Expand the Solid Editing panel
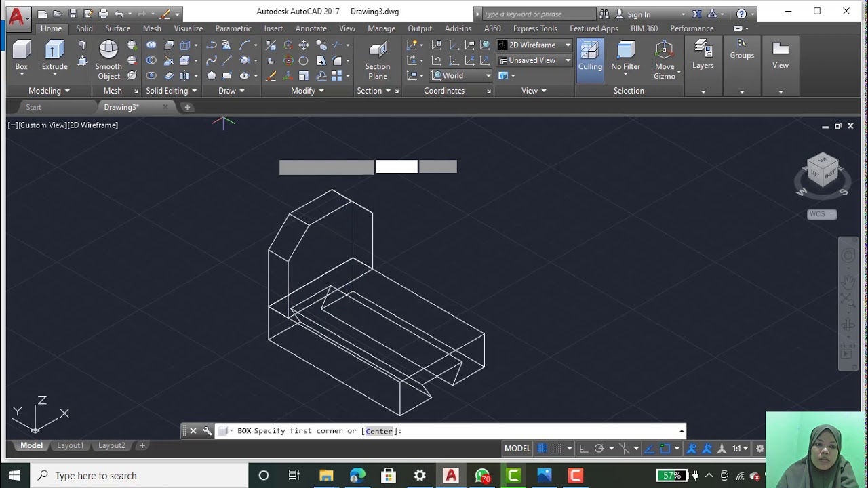Image resolution: width=868 pixels, height=488 pixels. tap(172, 91)
